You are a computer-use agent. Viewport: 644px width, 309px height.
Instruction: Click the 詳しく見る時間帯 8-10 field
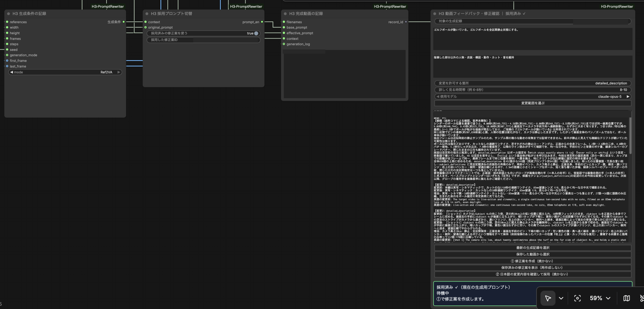[x=533, y=90]
